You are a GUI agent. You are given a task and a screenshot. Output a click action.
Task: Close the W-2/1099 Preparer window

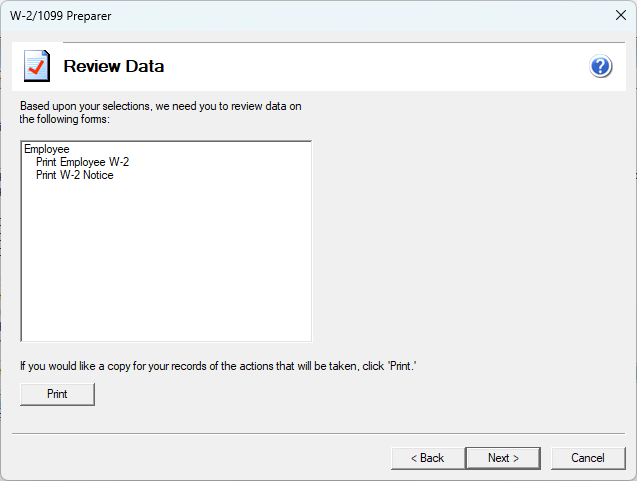(618, 15)
